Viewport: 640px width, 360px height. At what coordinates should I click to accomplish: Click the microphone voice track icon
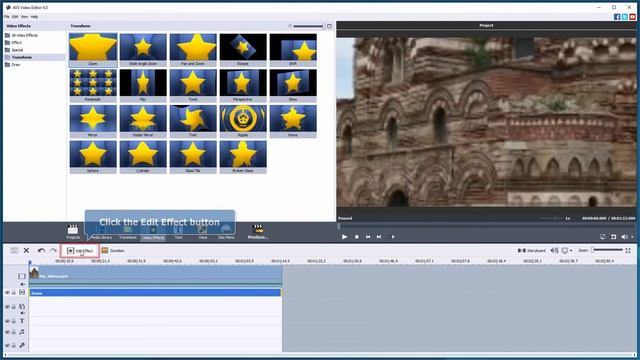click(x=22, y=345)
